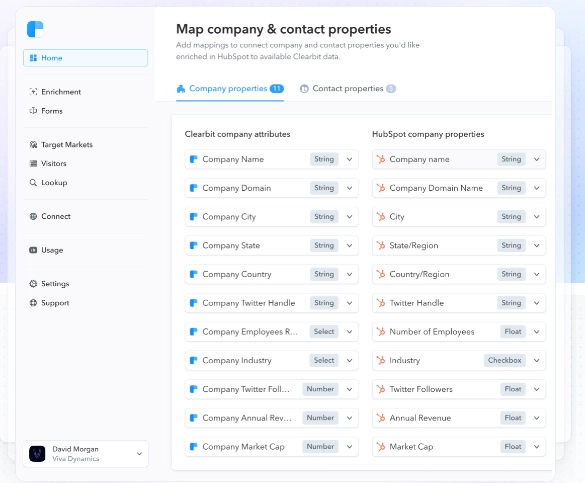Screen dimensions: 585x483
Task: Expand the Clearbit Company Name dropdown
Action: tap(350, 159)
